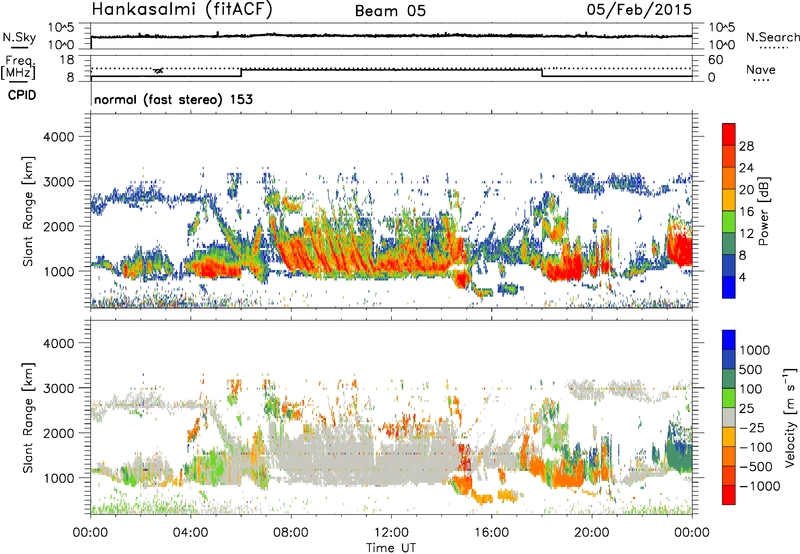Image resolution: width=800 pixels, height=554 pixels.
Task: Pick the top red segment of the power colorbar
Action: coord(729,134)
